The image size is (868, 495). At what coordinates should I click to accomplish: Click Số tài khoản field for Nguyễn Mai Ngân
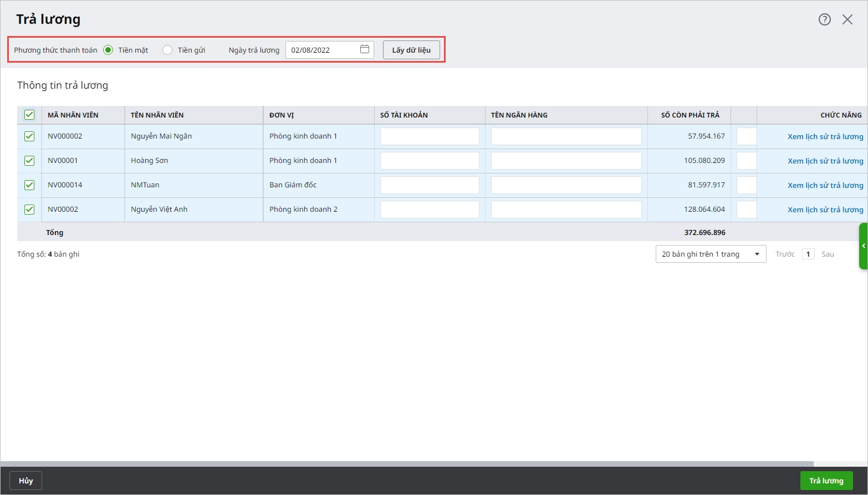pos(430,136)
